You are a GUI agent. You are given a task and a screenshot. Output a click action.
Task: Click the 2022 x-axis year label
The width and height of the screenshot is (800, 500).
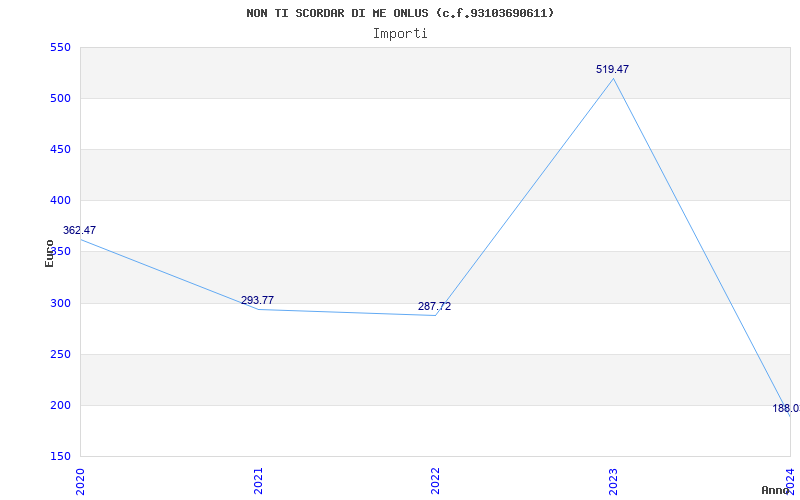click(x=435, y=481)
